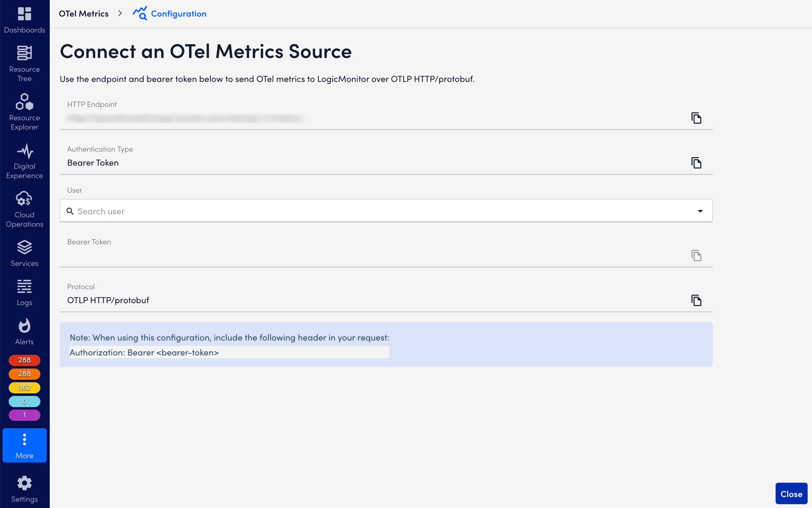This screenshot has height=508, width=812.
Task: Select the Configuration breadcrumb link
Action: coord(179,14)
